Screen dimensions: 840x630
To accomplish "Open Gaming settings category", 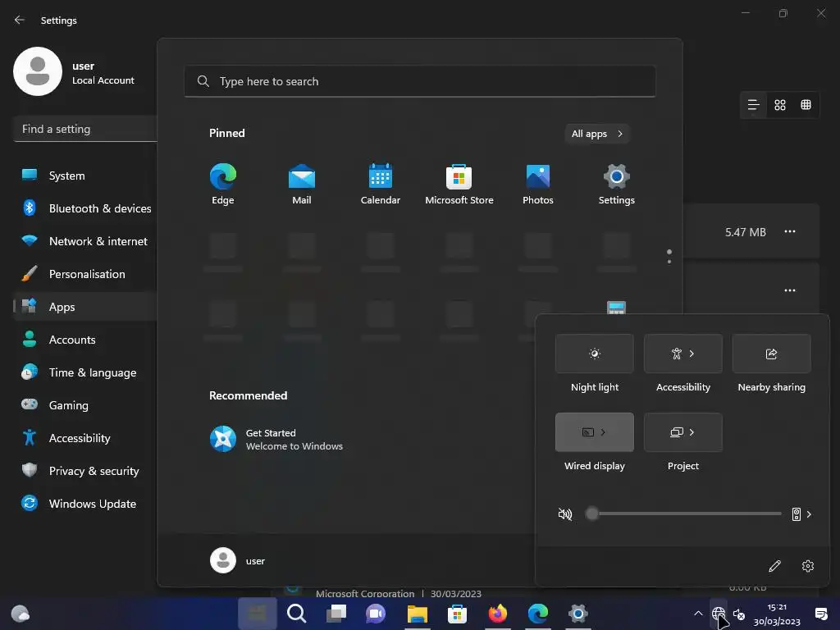I will pyautogui.click(x=85, y=405).
